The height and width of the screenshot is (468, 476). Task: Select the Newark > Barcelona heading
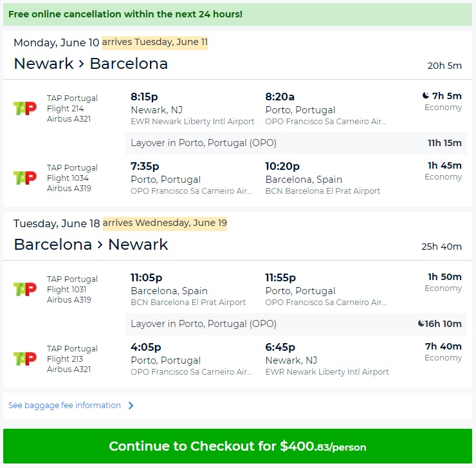(91, 64)
